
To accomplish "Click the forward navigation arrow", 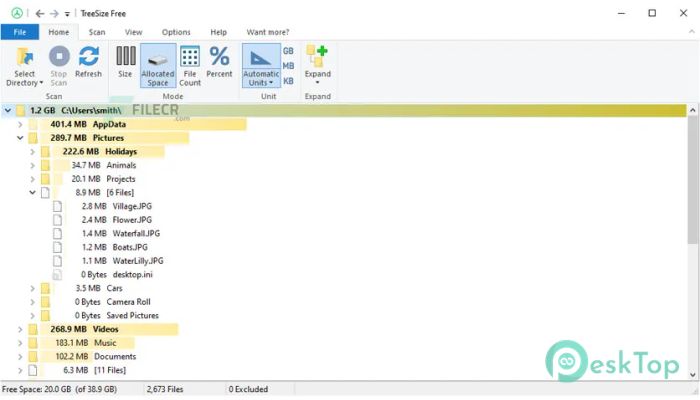I will pos(54,14).
